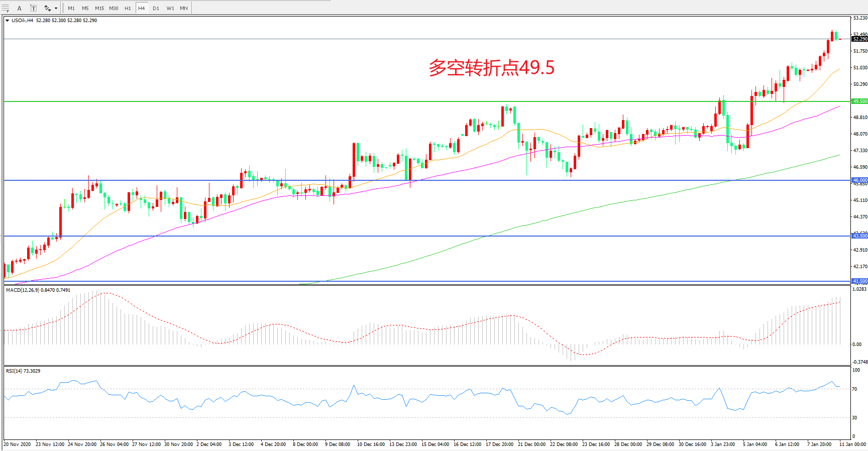Viewport: 868px width, 451px height.
Task: Select the Fibonacci retracement tool
Action: tap(6, 8)
